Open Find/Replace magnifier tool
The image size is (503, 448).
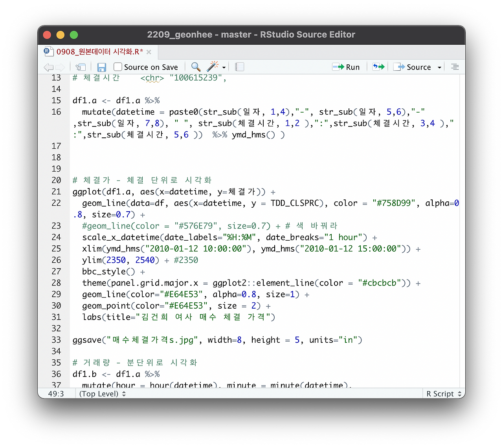pyautogui.click(x=196, y=67)
